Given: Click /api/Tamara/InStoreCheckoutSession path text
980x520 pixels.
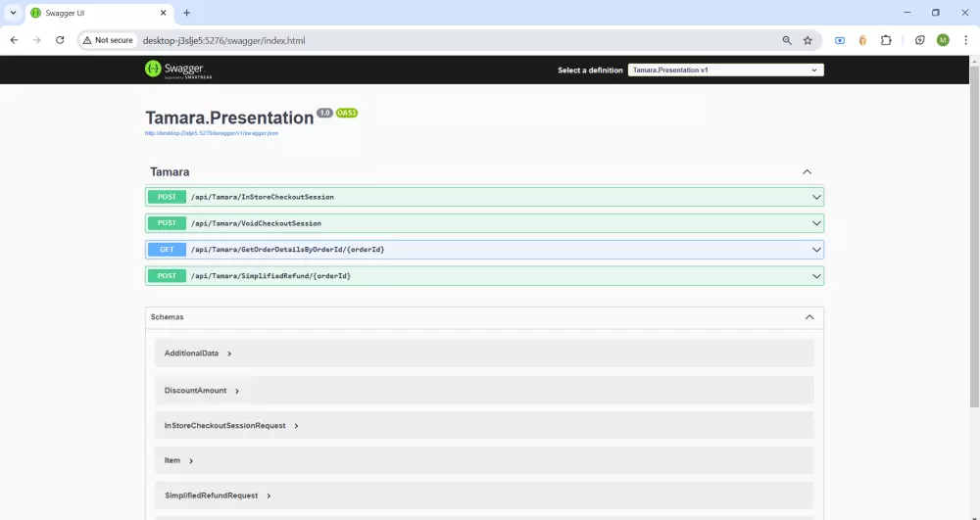Looking at the screenshot, I should [x=263, y=197].
